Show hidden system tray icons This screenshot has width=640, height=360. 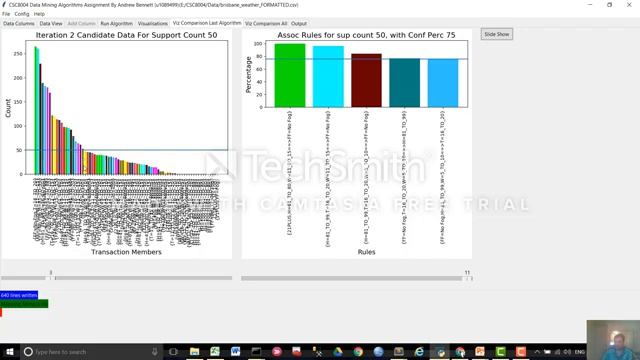click(x=537, y=352)
